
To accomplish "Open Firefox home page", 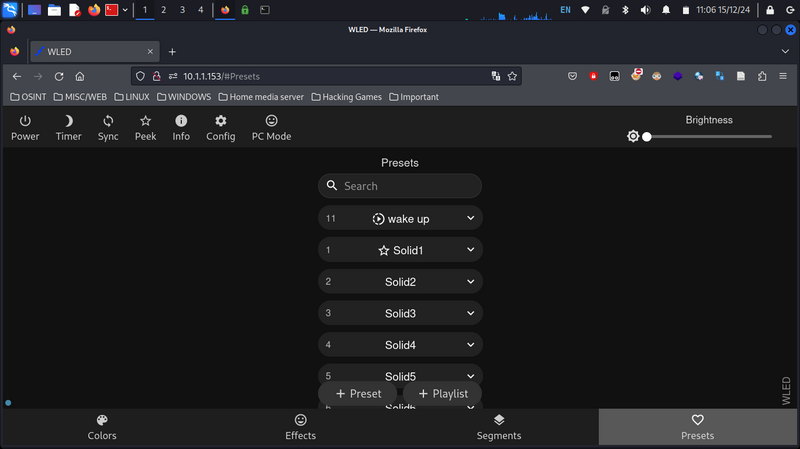I will pos(80,77).
